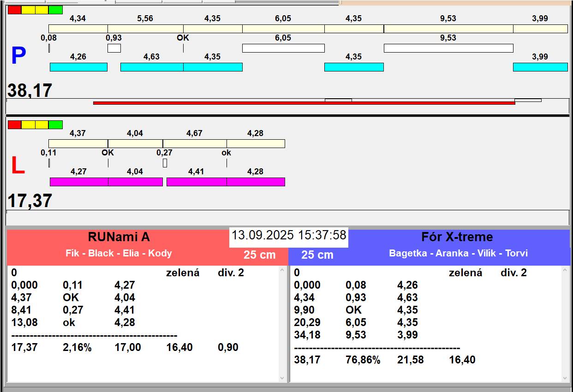Click the small box under 0,27 in L lane
The image size is (573, 392).
(x=165, y=163)
